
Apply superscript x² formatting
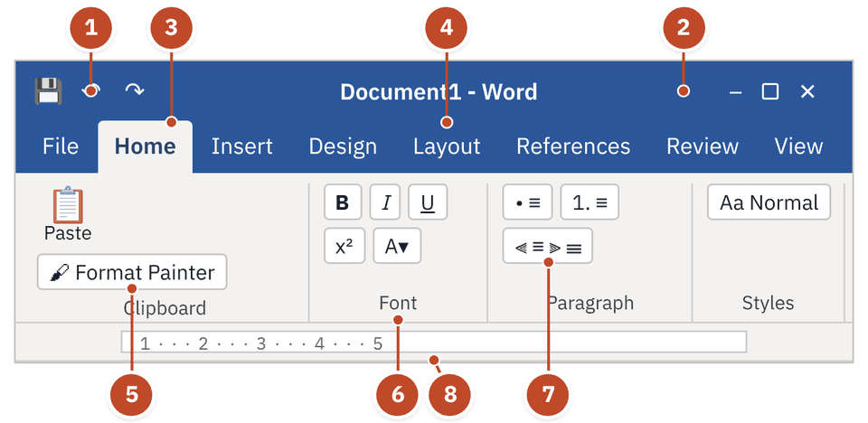pyautogui.click(x=344, y=246)
